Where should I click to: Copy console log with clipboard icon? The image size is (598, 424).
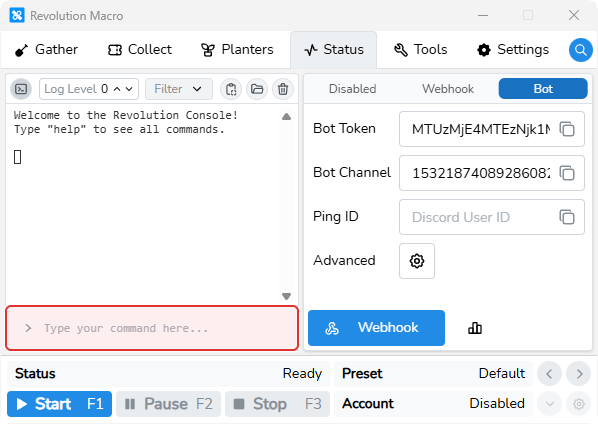point(231,89)
